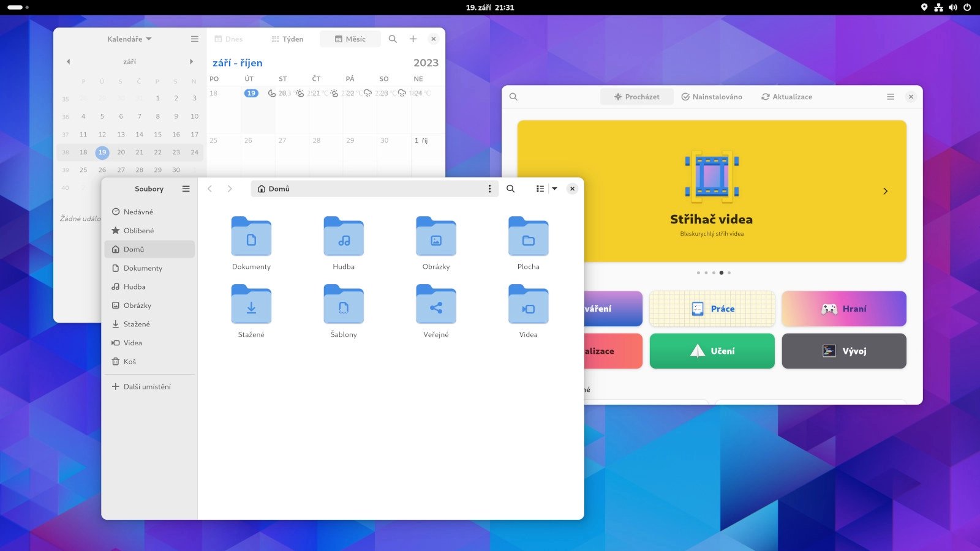Add a new event in Calendar
Viewport: 980px width, 551px height.
pyautogui.click(x=413, y=39)
